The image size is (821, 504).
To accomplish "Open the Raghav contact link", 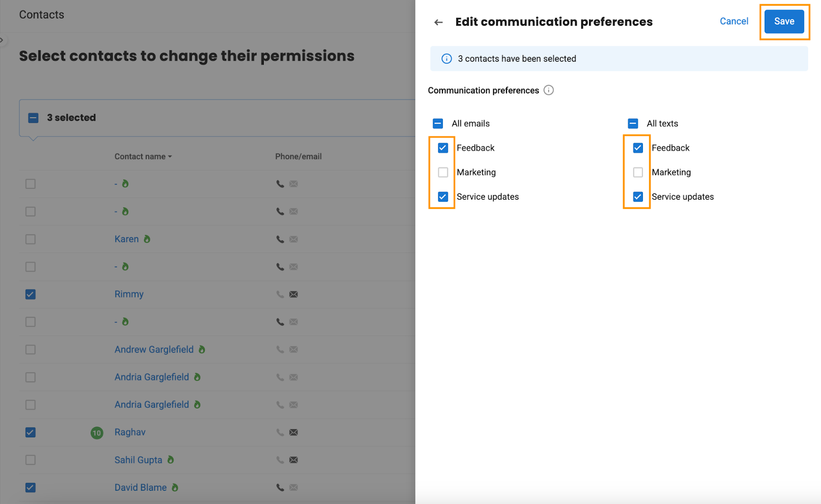I will (x=130, y=432).
